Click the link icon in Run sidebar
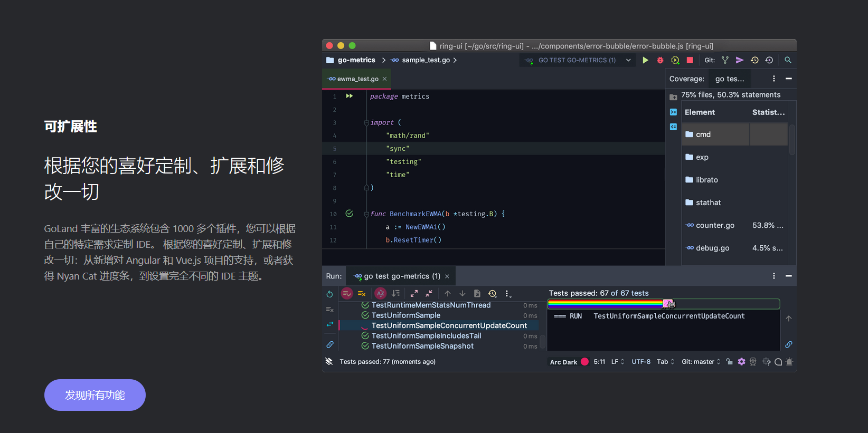The width and height of the screenshot is (868, 433). coord(329,344)
